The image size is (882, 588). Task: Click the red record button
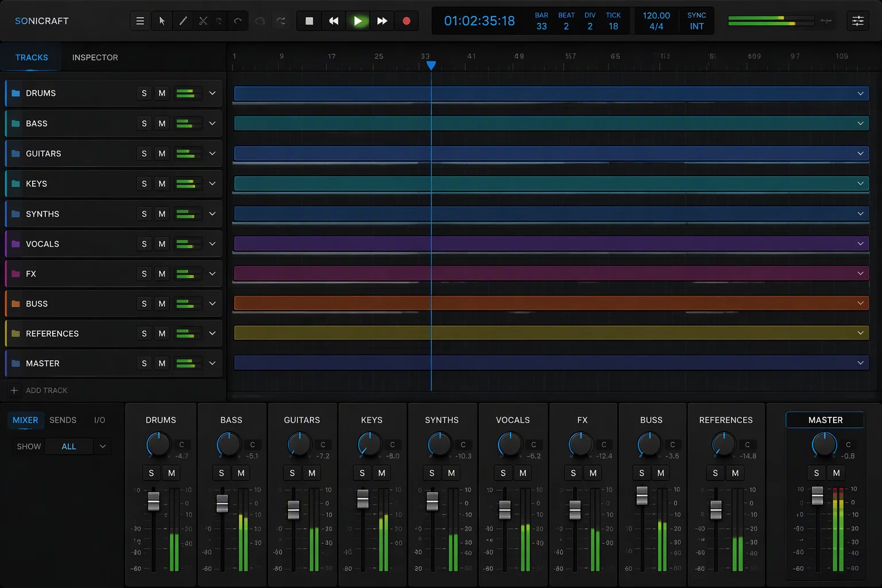click(407, 21)
